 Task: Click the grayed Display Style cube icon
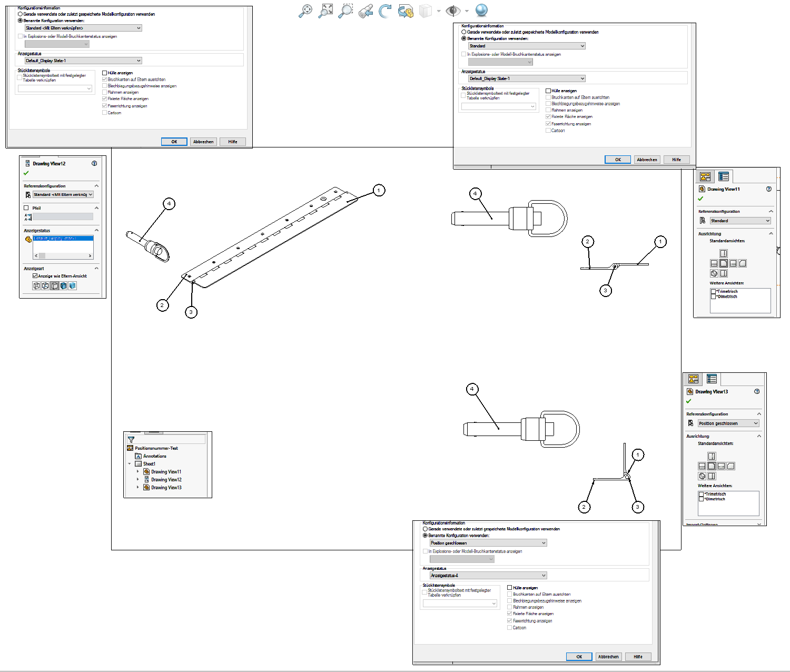coord(426,11)
